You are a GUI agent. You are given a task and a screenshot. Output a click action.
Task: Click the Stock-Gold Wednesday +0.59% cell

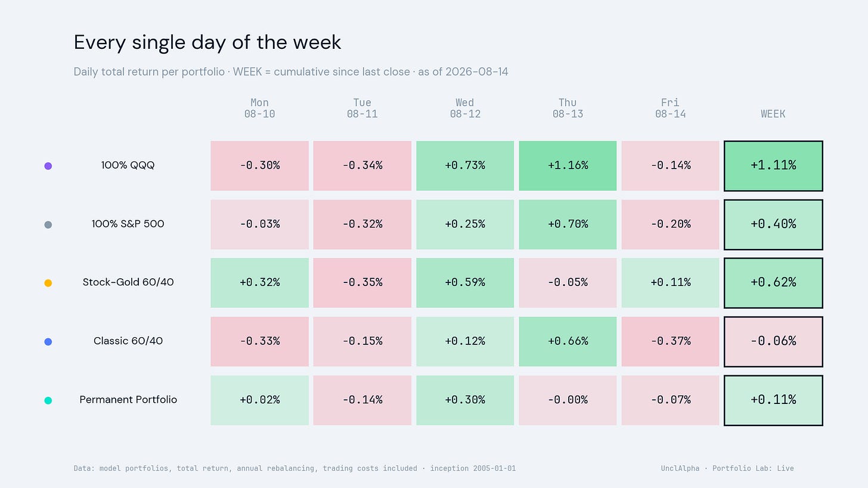point(465,282)
